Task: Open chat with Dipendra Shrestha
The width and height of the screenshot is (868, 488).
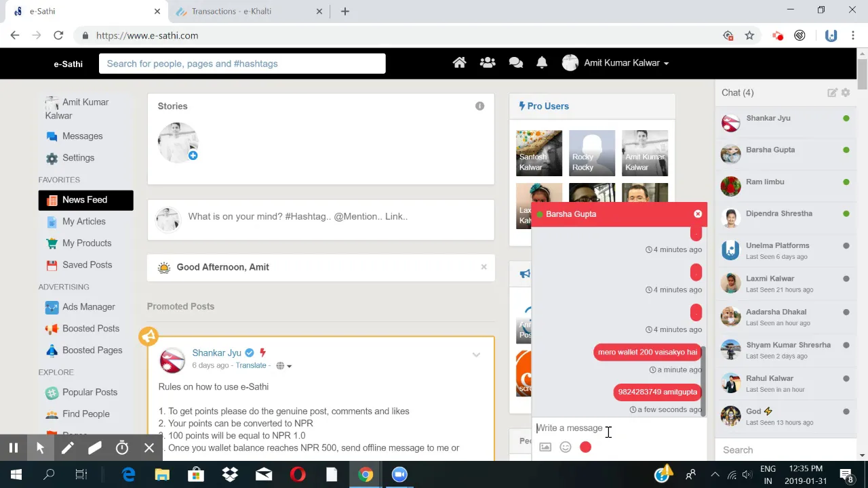Action: pos(785,218)
